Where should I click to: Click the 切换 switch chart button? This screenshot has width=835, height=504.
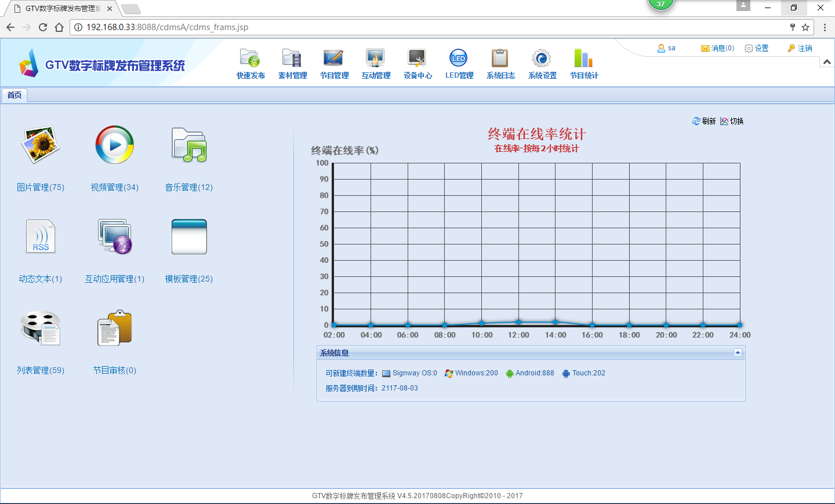(x=732, y=121)
